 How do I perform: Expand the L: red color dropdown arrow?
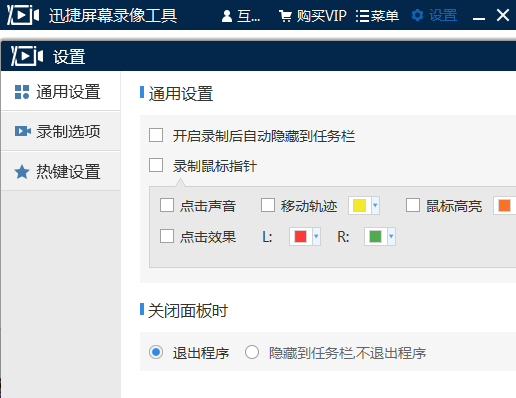[316, 237]
